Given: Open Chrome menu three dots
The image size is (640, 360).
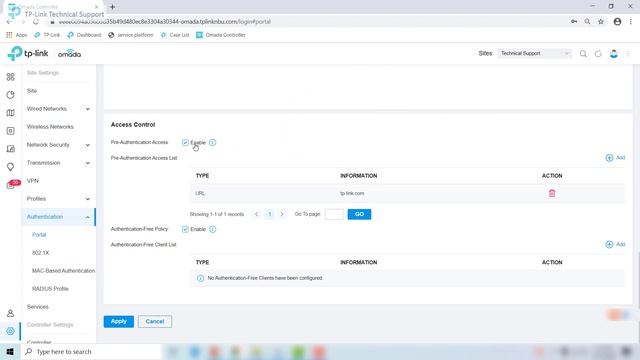Looking at the screenshot, I should pos(631,22).
